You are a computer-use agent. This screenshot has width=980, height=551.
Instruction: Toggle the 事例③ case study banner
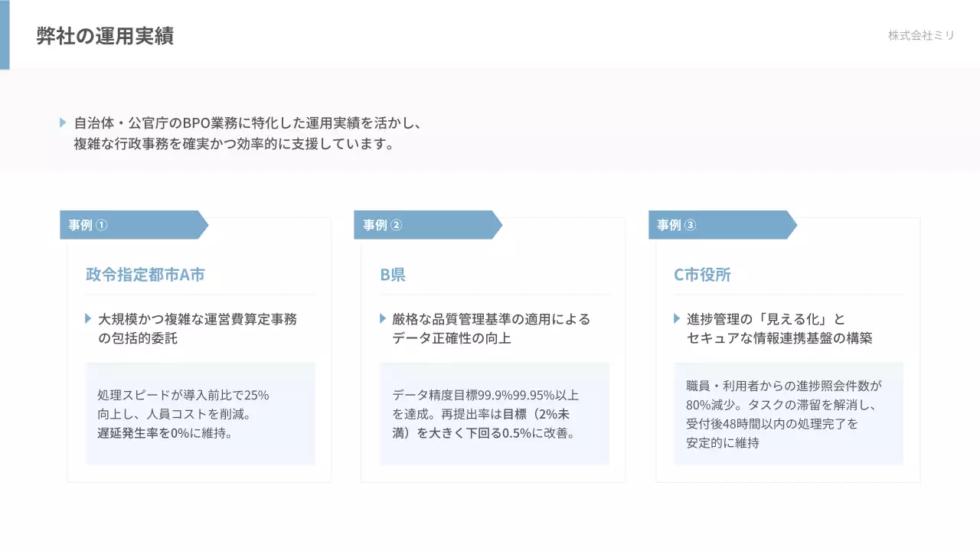[716, 225]
